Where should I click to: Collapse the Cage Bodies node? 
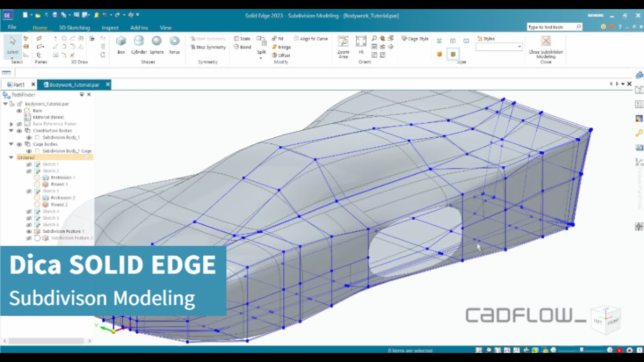[11, 144]
